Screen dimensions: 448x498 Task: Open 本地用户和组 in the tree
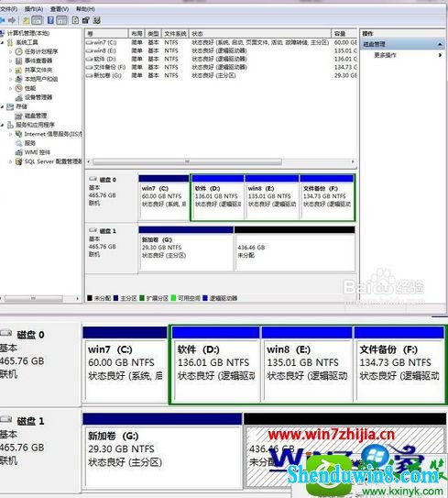pyautogui.click(x=41, y=79)
